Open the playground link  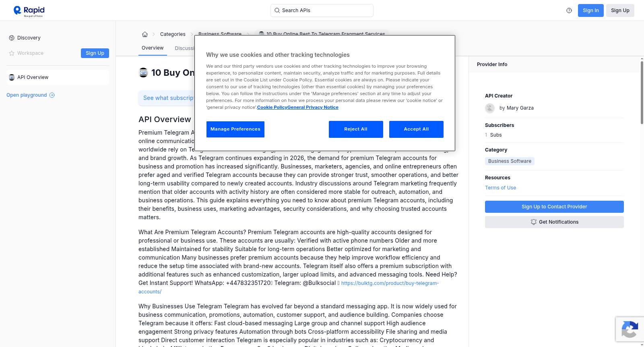tap(31, 95)
